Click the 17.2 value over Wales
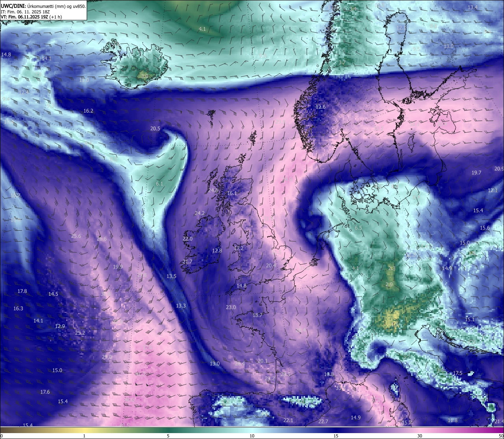This screenshot has height=439, width=504. click(x=239, y=248)
